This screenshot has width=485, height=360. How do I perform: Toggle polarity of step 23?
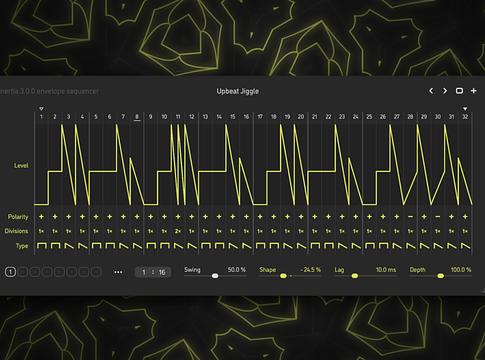(x=342, y=217)
